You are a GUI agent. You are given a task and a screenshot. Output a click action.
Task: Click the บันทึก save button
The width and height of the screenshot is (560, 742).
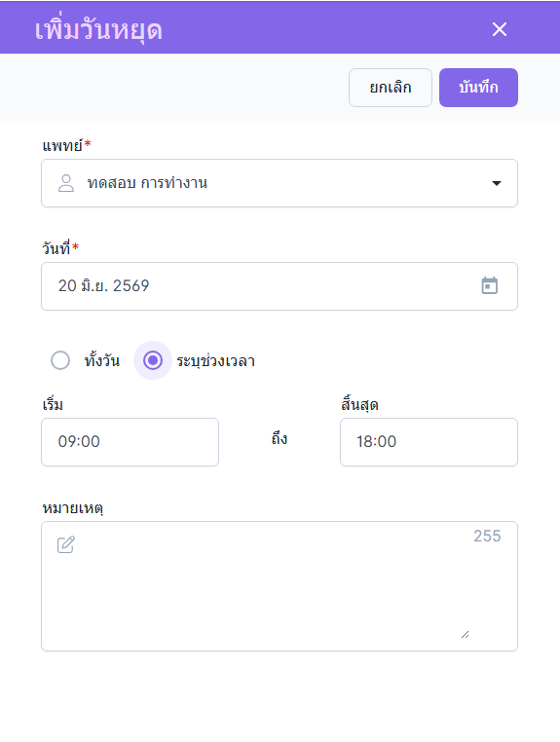tap(478, 88)
